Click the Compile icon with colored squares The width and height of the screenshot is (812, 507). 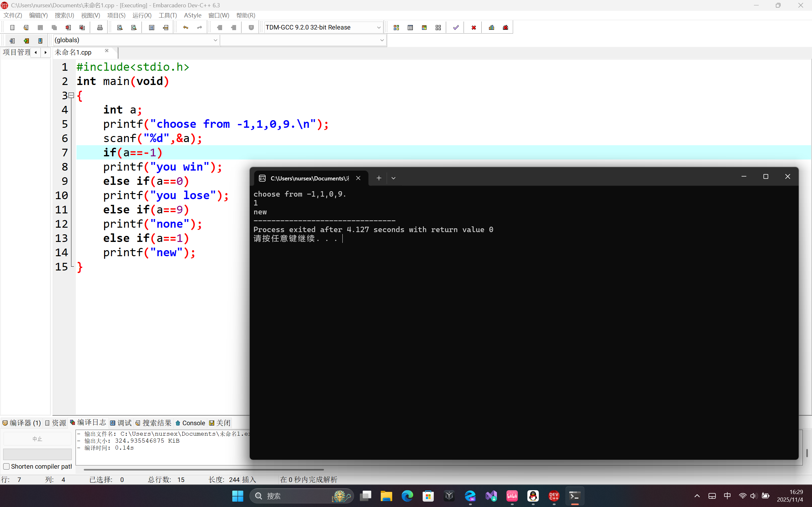[x=396, y=28]
